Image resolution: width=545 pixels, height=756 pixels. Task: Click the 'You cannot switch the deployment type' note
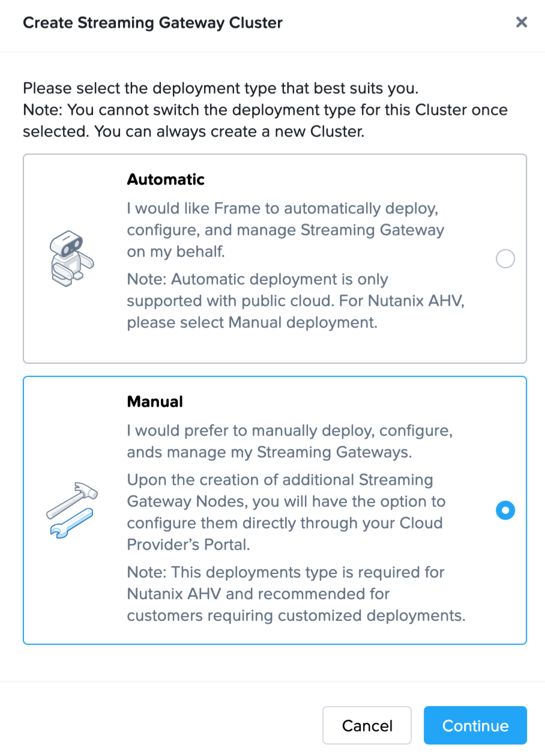pyautogui.click(x=265, y=121)
